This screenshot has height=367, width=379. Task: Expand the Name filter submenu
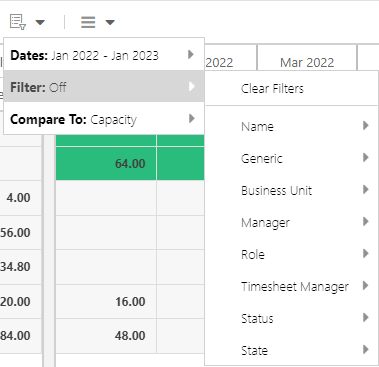291,126
